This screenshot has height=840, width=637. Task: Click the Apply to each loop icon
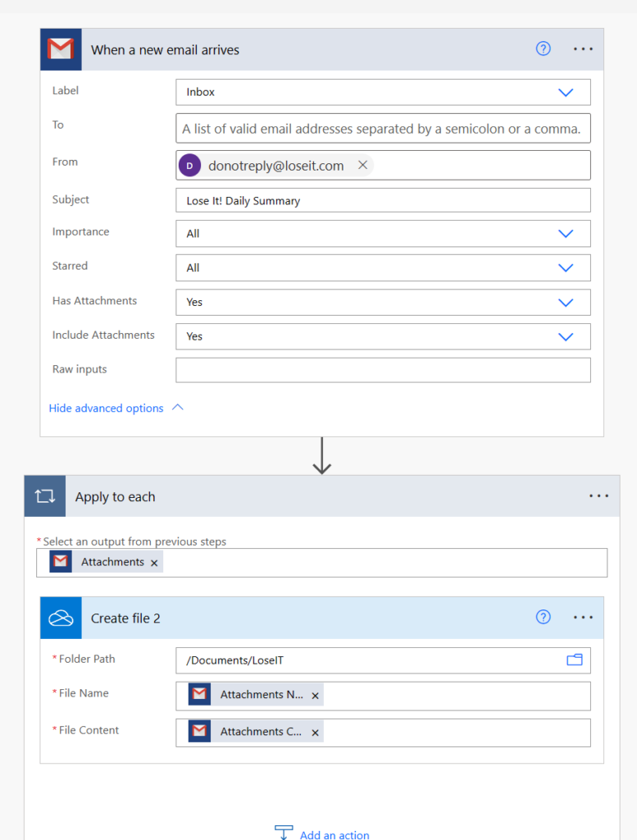tap(44, 496)
